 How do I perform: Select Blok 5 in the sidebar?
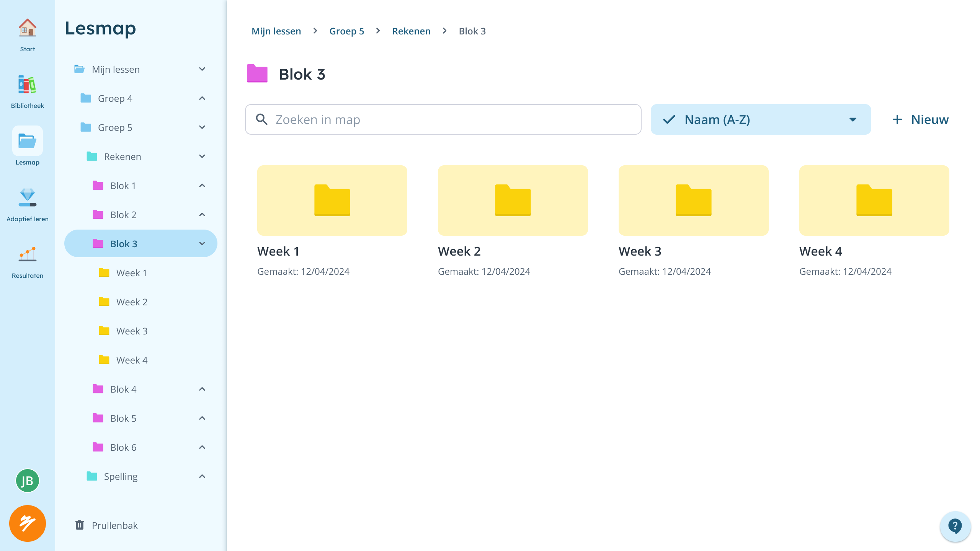pos(123,418)
